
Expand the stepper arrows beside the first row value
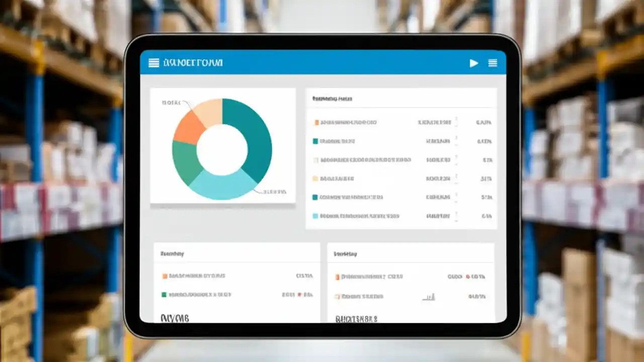[455, 122]
